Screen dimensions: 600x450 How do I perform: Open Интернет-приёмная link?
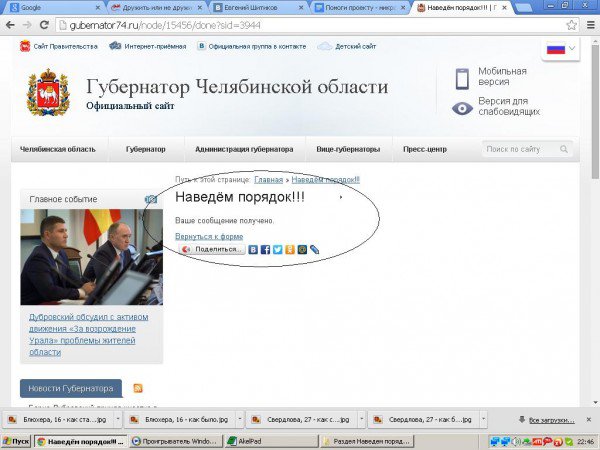(x=155, y=46)
